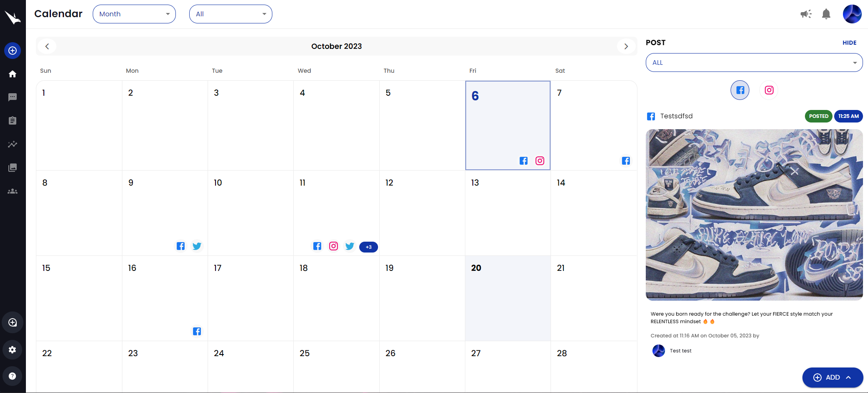Open the team members sidebar icon

13,191
